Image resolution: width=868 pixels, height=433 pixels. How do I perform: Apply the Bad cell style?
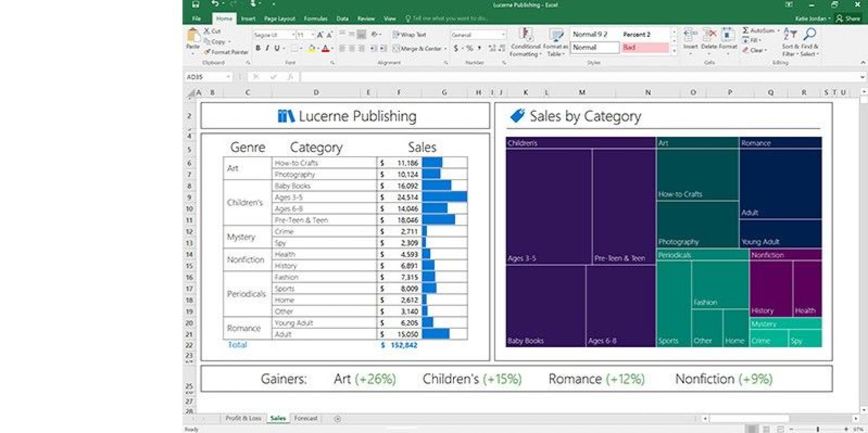click(644, 48)
